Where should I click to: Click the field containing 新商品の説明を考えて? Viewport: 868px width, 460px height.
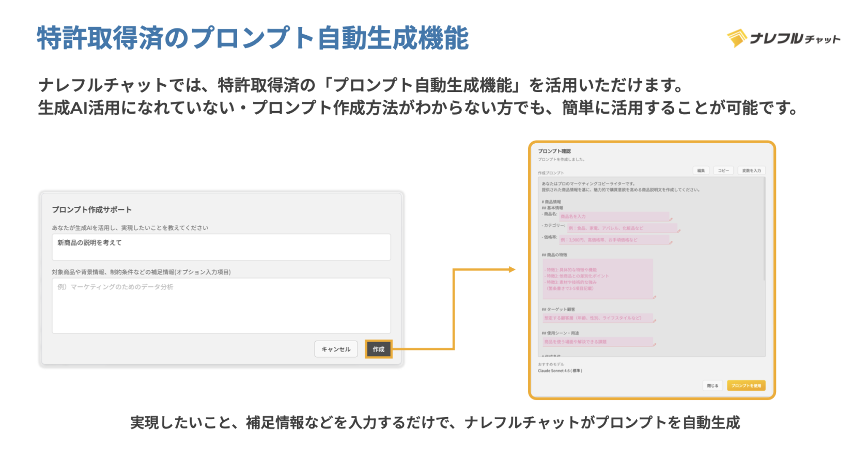[x=221, y=247]
